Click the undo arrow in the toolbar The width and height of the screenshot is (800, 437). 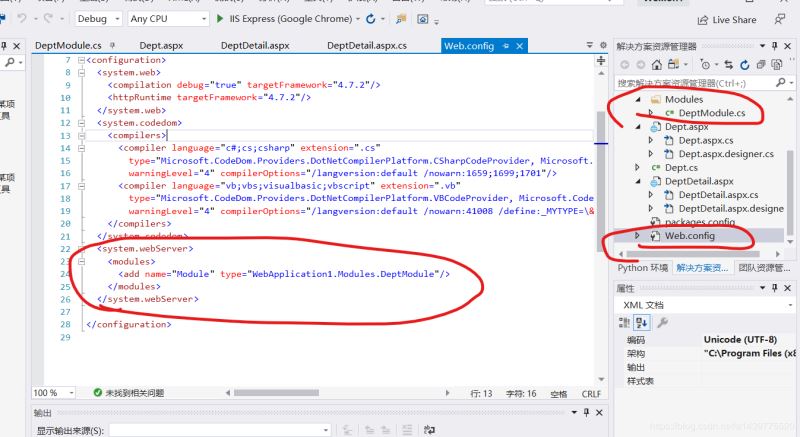(x=20, y=19)
